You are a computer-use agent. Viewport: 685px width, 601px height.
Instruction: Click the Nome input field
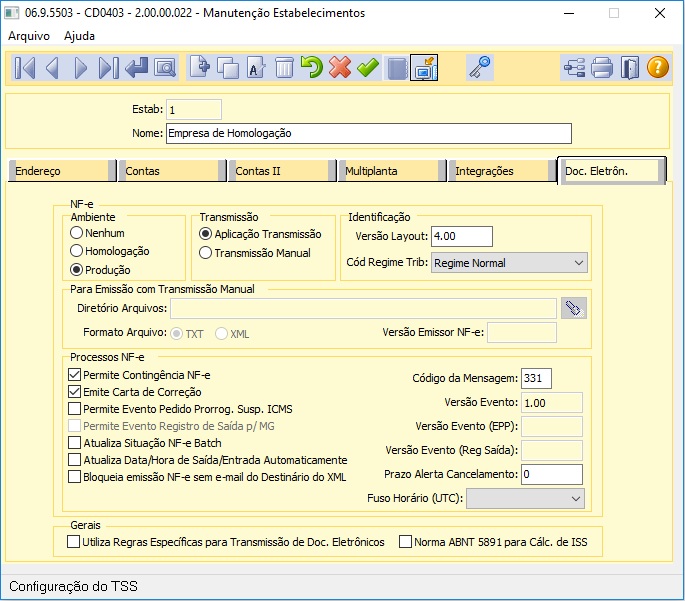tap(369, 134)
